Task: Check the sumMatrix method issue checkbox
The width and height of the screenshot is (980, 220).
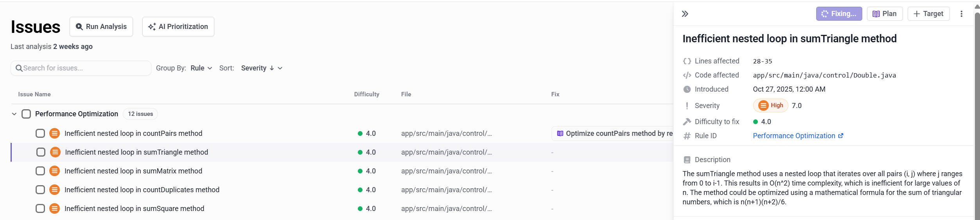Action: pyautogui.click(x=40, y=171)
